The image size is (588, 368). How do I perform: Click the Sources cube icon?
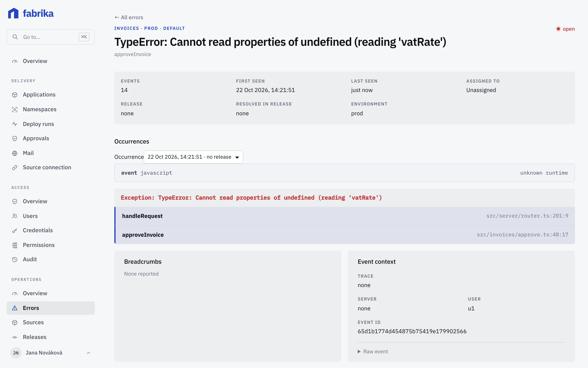coord(15,322)
